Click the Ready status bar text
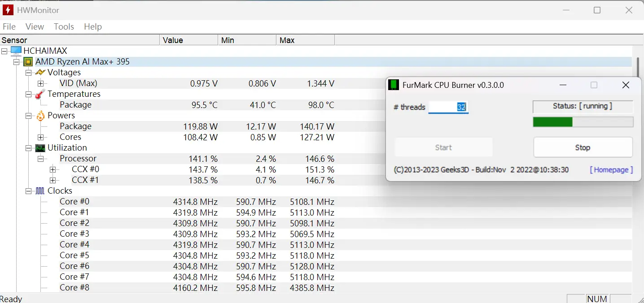644x303 pixels. tap(11, 299)
